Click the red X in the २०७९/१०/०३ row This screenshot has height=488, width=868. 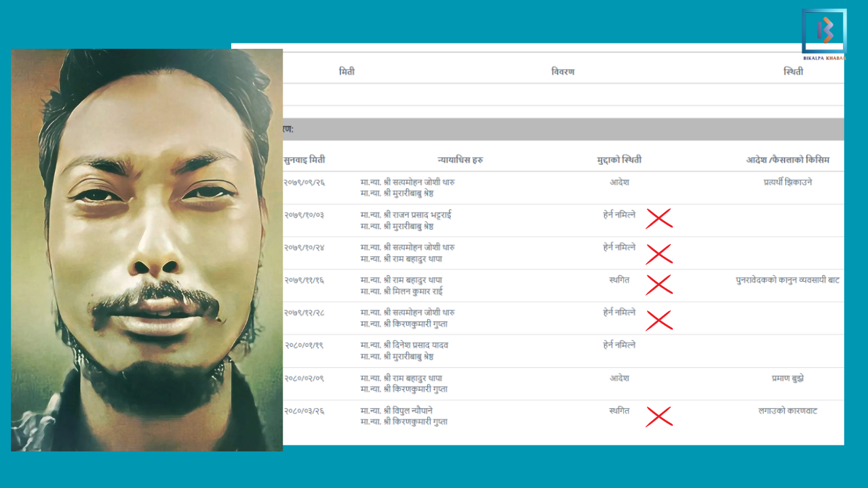click(658, 218)
